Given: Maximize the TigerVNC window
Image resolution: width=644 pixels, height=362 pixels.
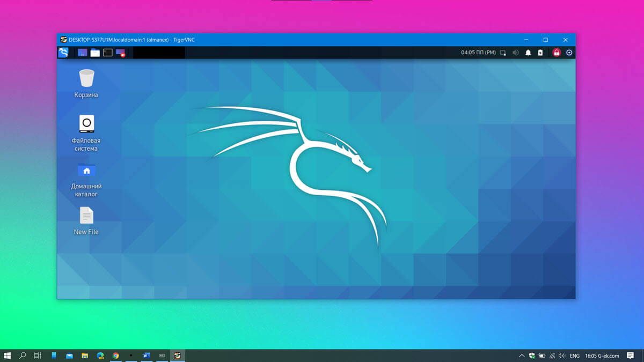Looking at the screenshot, I should [x=545, y=40].
